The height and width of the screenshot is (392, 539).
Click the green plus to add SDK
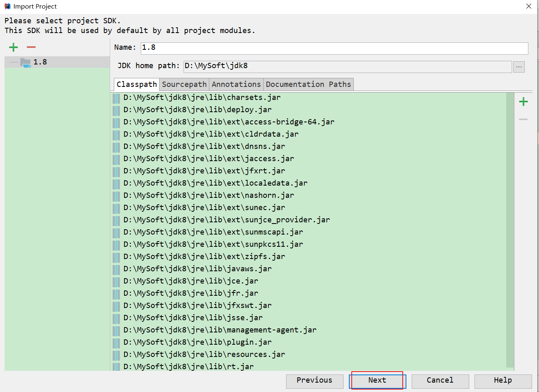coord(13,47)
